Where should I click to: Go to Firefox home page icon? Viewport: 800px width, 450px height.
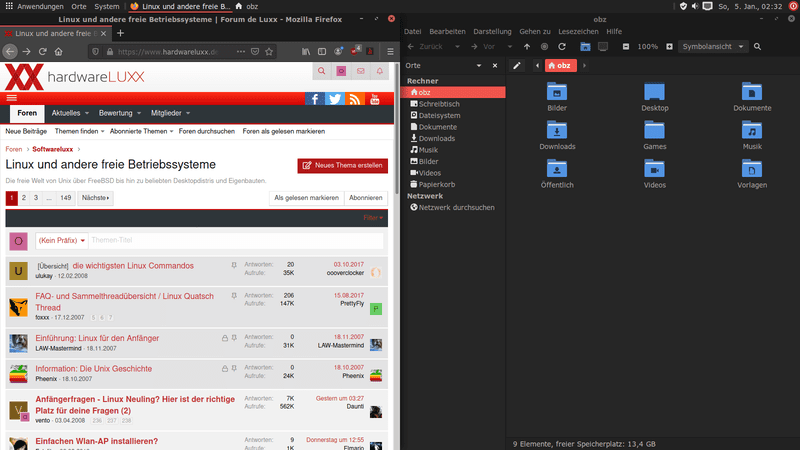pyautogui.click(x=59, y=52)
